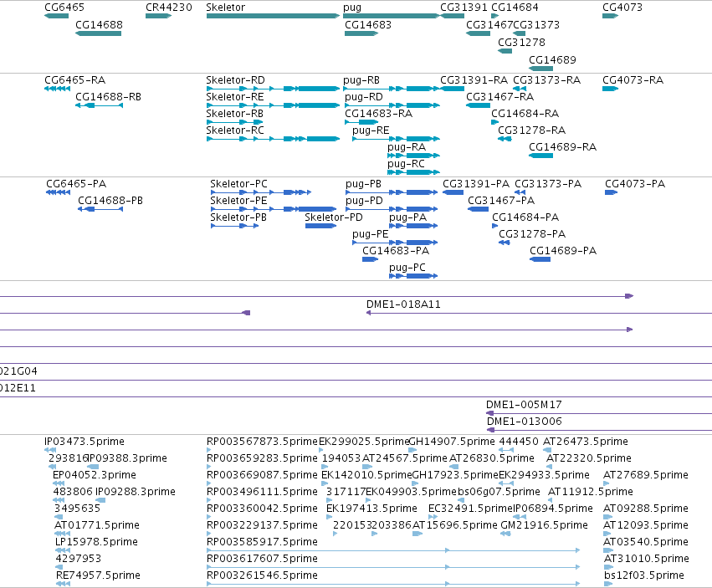
Task: Select BAC clone DME1-005M17
Action: (599, 414)
